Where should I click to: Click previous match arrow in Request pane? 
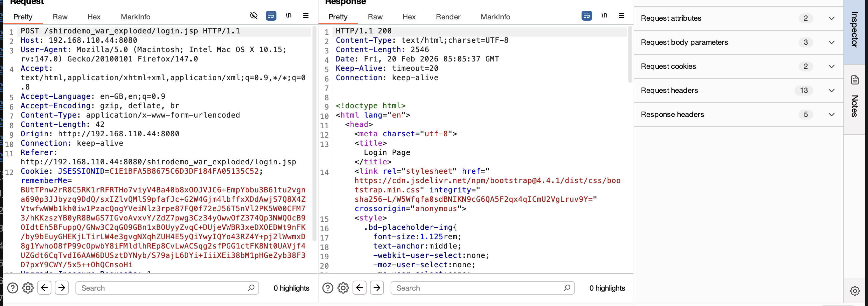point(44,288)
